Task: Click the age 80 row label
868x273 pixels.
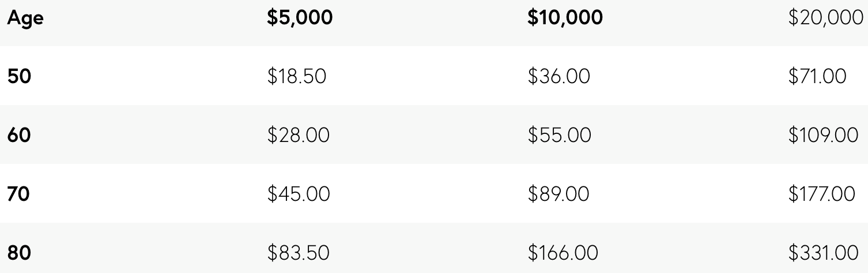Action: pos(19,253)
